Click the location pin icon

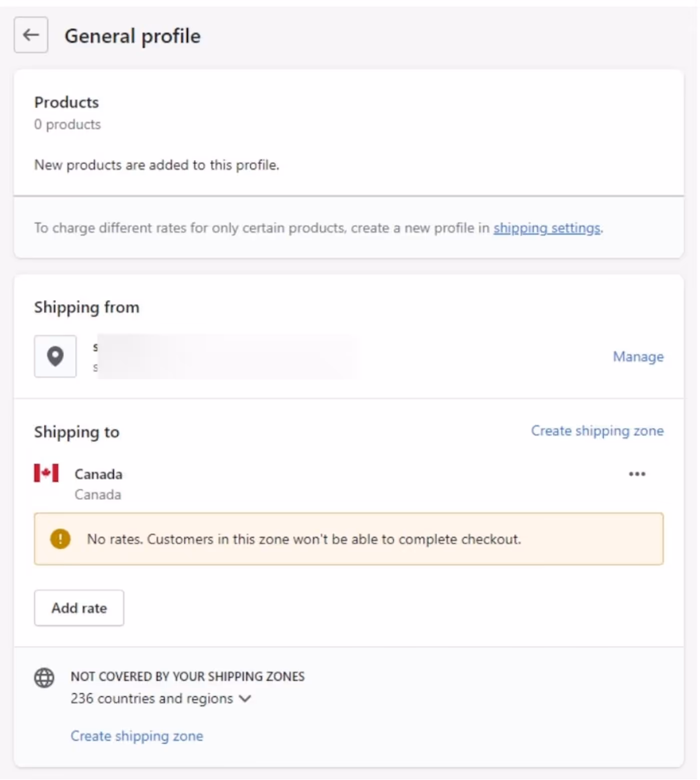(55, 356)
